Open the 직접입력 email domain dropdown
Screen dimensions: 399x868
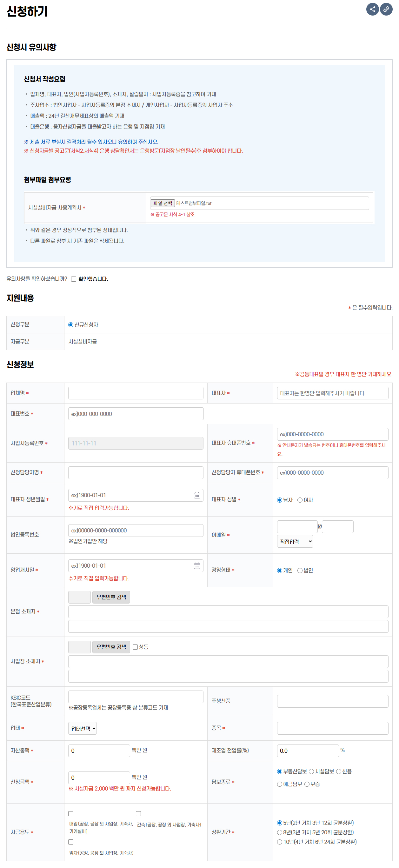[x=295, y=542]
